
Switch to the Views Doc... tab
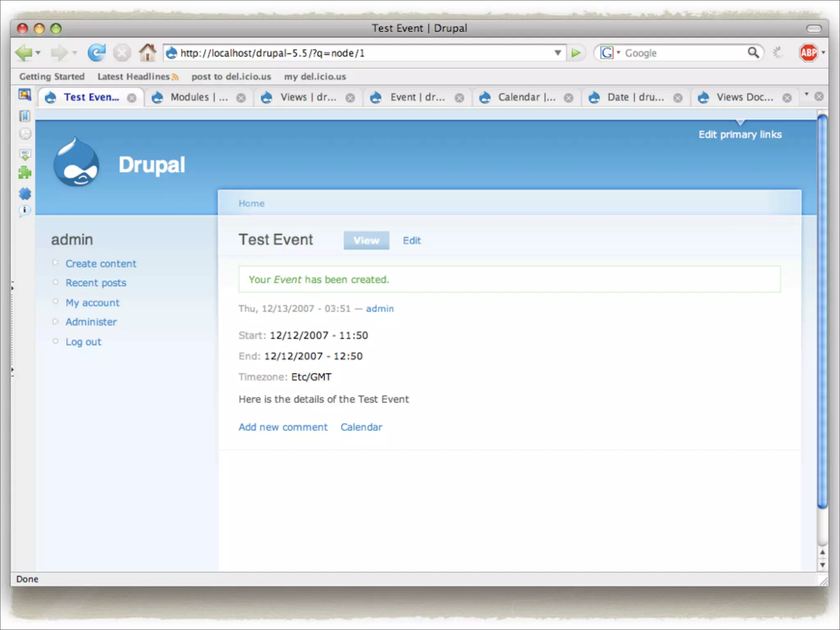click(745, 98)
